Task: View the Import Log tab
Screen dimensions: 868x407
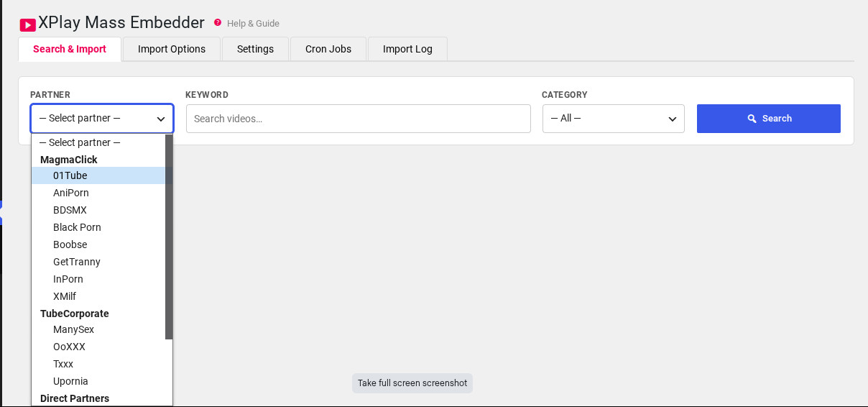Action: [407, 49]
